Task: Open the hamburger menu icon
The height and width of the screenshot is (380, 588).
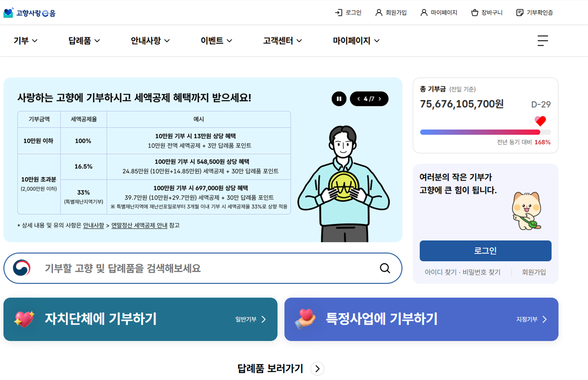Action: point(543,41)
